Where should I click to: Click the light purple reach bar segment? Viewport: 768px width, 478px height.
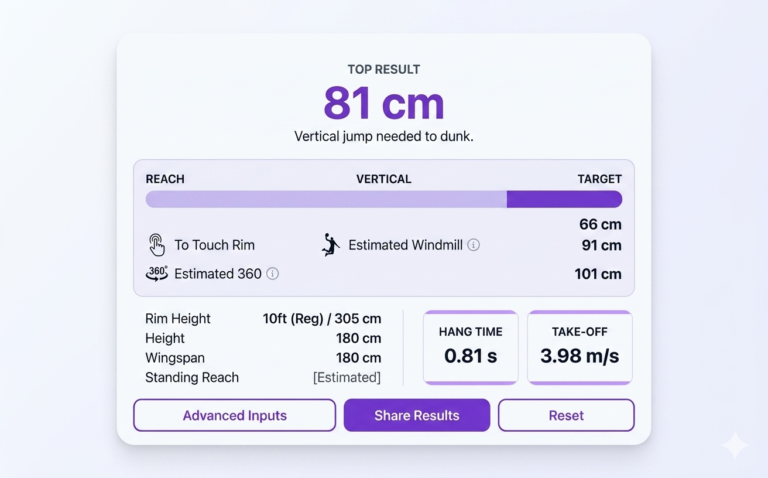tap(326, 199)
